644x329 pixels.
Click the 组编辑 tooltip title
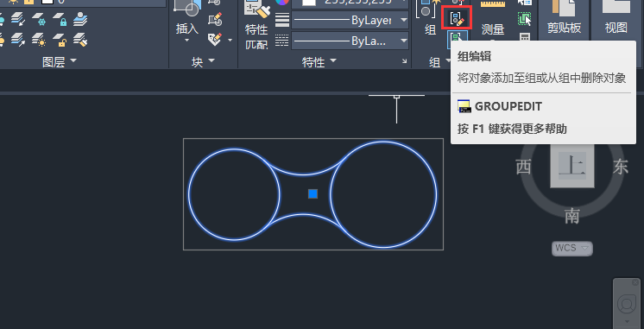point(475,57)
